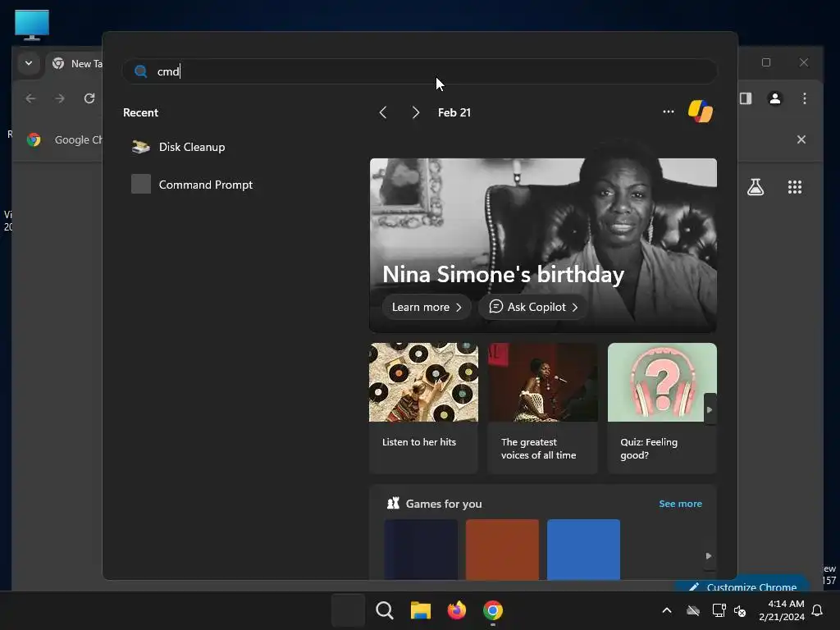
Task: Open the Quiz: Feeling good? card
Action: (x=662, y=409)
